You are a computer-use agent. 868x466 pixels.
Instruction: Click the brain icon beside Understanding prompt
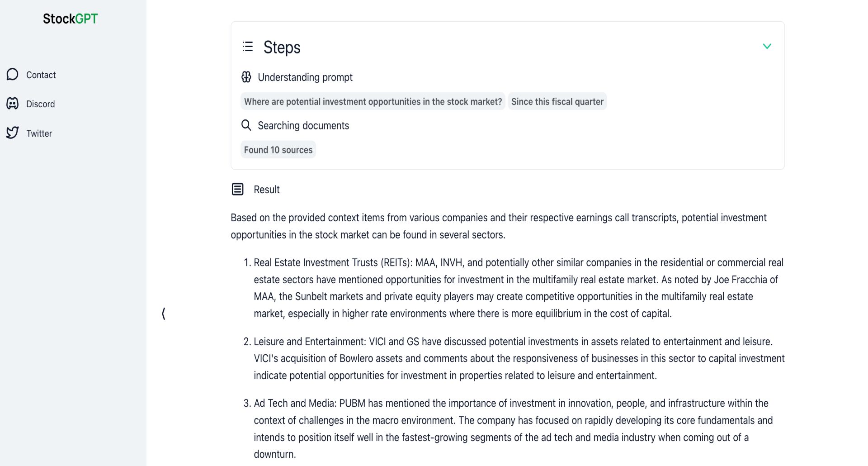coord(246,77)
